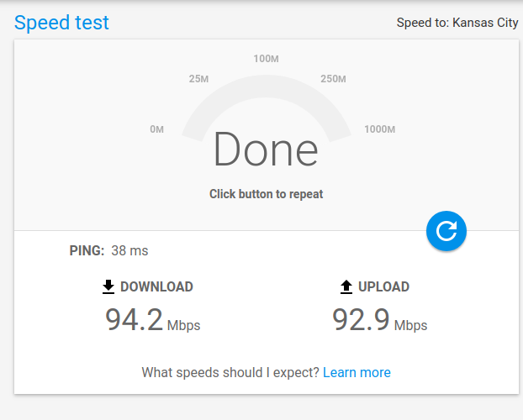This screenshot has width=523, height=420.
Task: Click the 100M gauge label
Action: [x=266, y=59]
